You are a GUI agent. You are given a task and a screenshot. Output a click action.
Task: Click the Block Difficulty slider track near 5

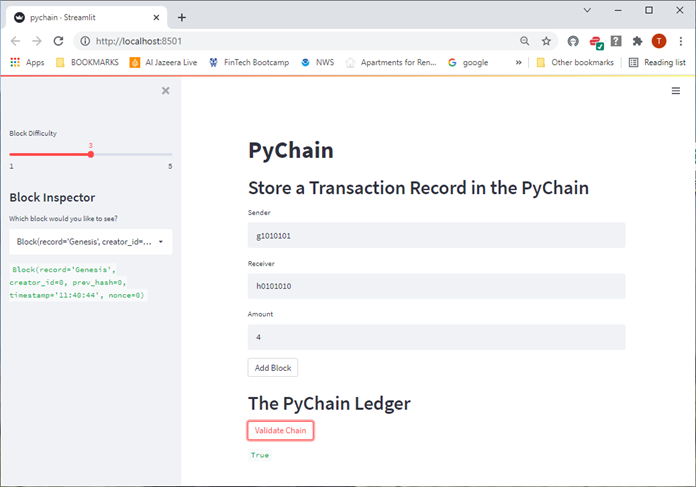[x=170, y=154]
